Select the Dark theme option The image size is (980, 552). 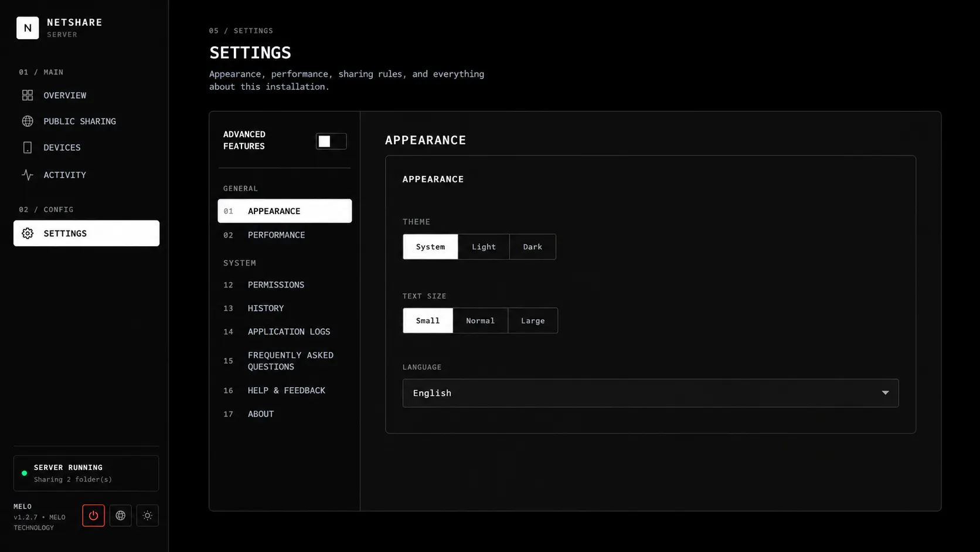533,247
